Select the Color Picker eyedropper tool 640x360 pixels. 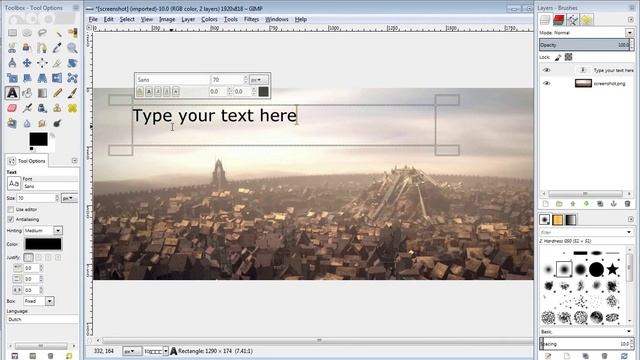click(57, 48)
